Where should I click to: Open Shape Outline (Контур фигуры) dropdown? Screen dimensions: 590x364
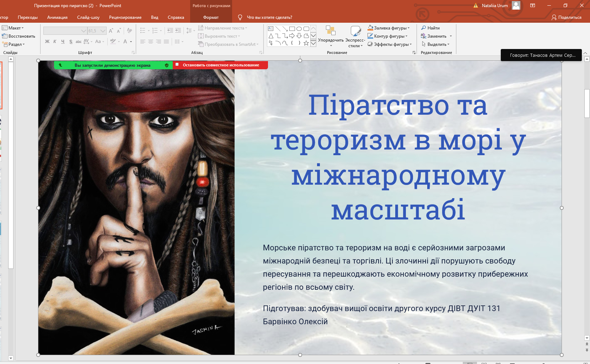[387, 36]
